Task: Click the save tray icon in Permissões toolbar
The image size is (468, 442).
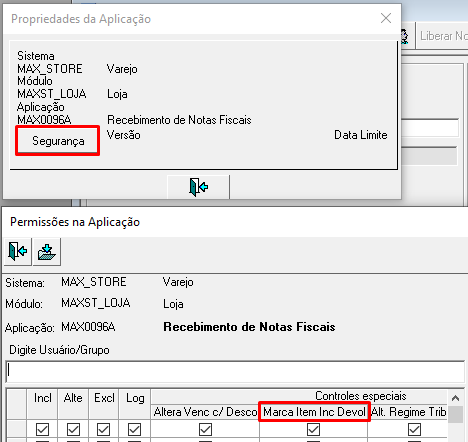Action: 47,252
